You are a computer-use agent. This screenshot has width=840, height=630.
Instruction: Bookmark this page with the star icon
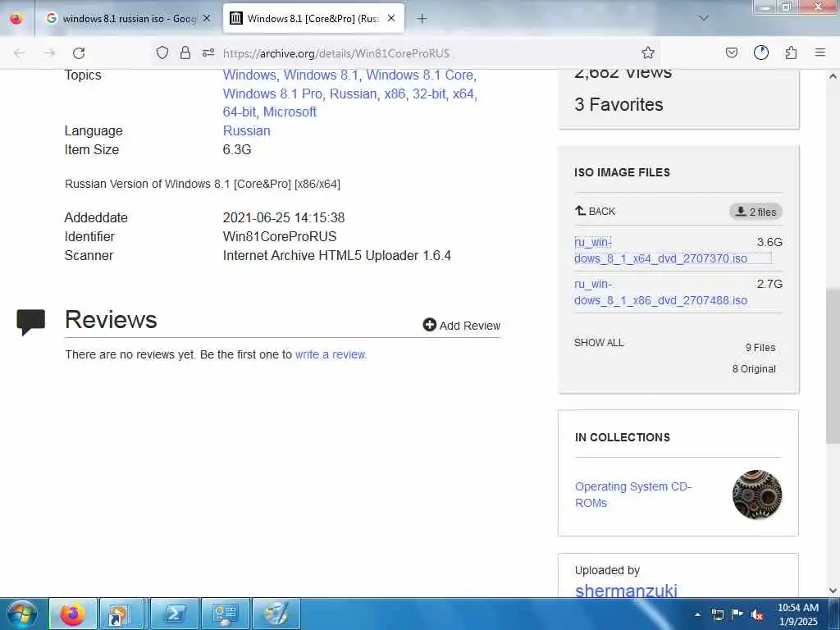click(x=648, y=52)
